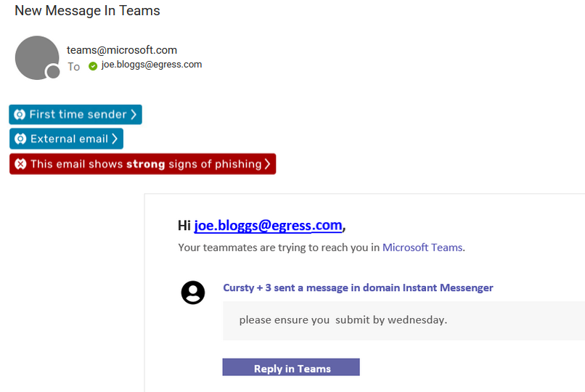The width and height of the screenshot is (585, 392).
Task: Click the Egress icon on External email banner
Action: (20, 139)
